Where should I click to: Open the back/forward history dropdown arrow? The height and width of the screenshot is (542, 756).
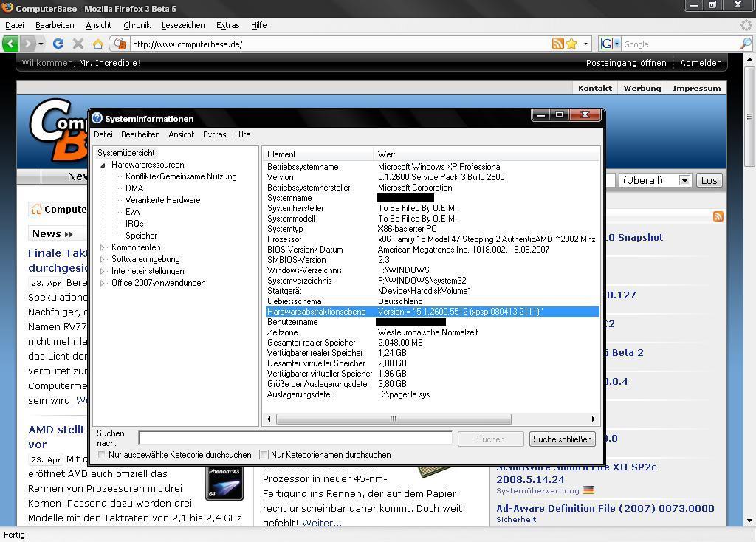coord(41,44)
